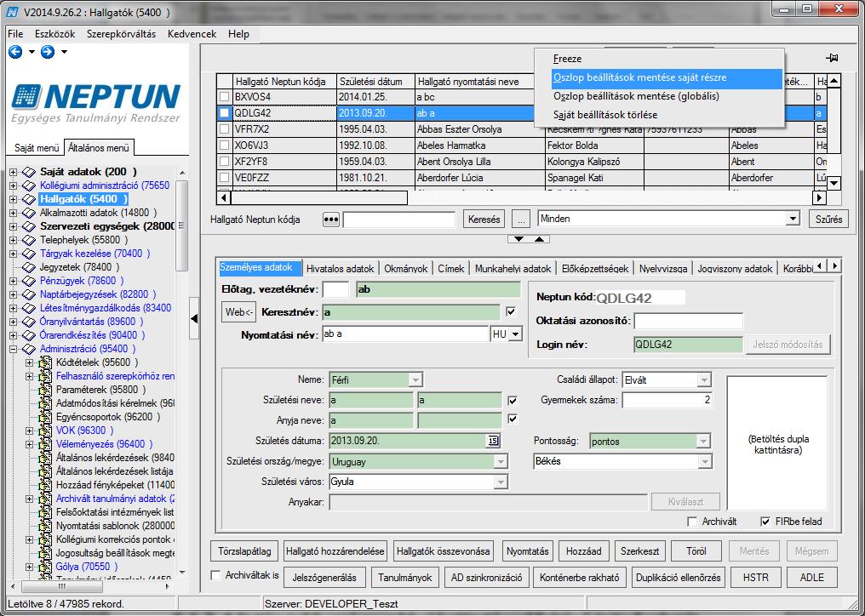Click the Jelszógenerálás button
The image size is (865, 616).
tap(324, 578)
